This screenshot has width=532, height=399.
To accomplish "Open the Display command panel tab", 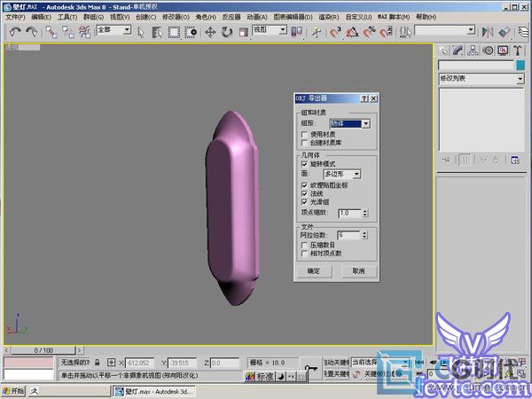I will 503,51.
